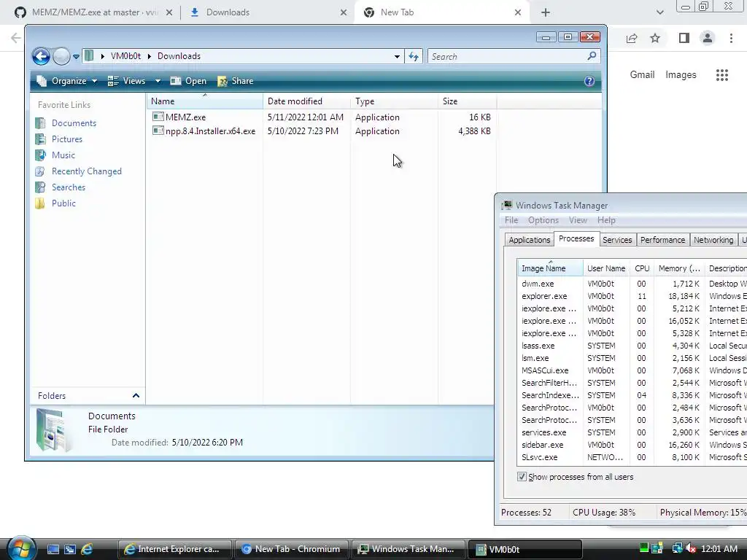
Task: Select the lsass.exe process row
Action: (632, 346)
